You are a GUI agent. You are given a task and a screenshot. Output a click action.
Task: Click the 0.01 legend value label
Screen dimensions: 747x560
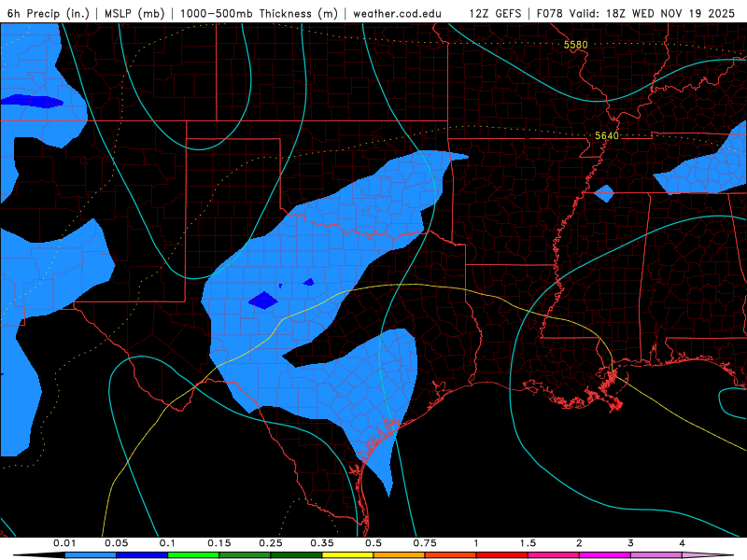tap(64, 543)
